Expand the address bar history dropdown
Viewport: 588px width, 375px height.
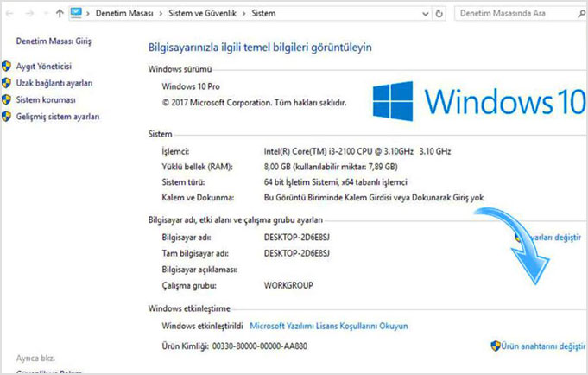click(x=423, y=14)
